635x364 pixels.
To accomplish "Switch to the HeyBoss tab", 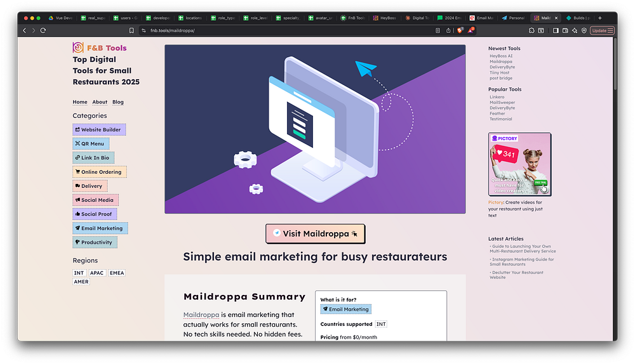I will pyautogui.click(x=385, y=18).
